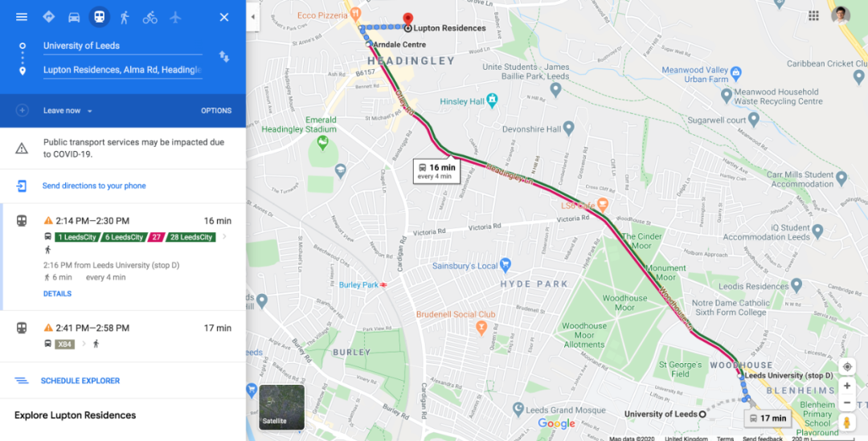Select driving travel mode icon
The width and height of the screenshot is (868, 441).
pos(74,17)
